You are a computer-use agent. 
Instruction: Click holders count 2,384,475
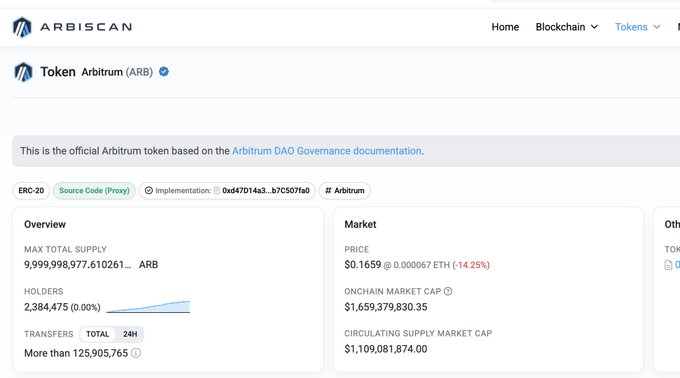[46, 307]
